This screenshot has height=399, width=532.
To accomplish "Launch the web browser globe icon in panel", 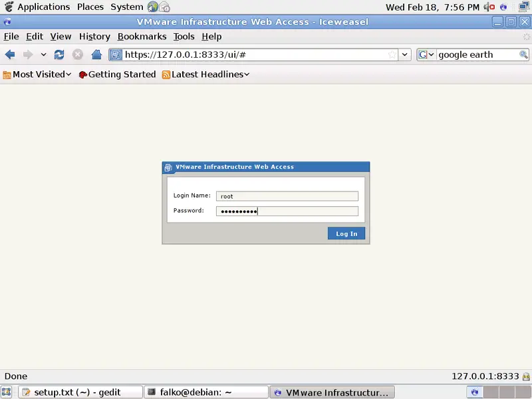I will point(153,7).
